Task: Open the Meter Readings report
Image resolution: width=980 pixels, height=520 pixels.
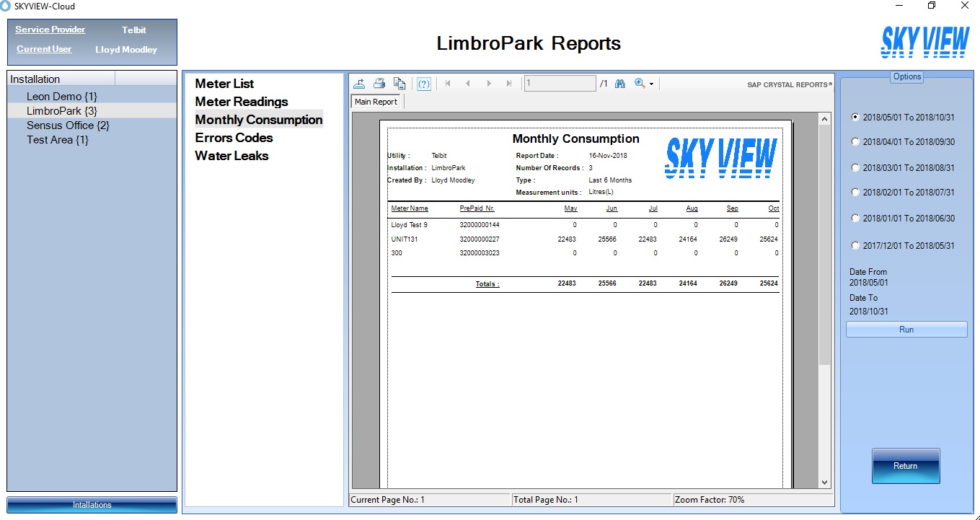Action: (242, 102)
